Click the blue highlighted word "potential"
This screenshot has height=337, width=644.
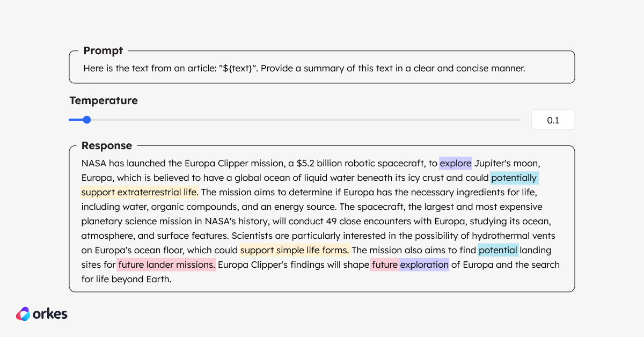tap(498, 250)
